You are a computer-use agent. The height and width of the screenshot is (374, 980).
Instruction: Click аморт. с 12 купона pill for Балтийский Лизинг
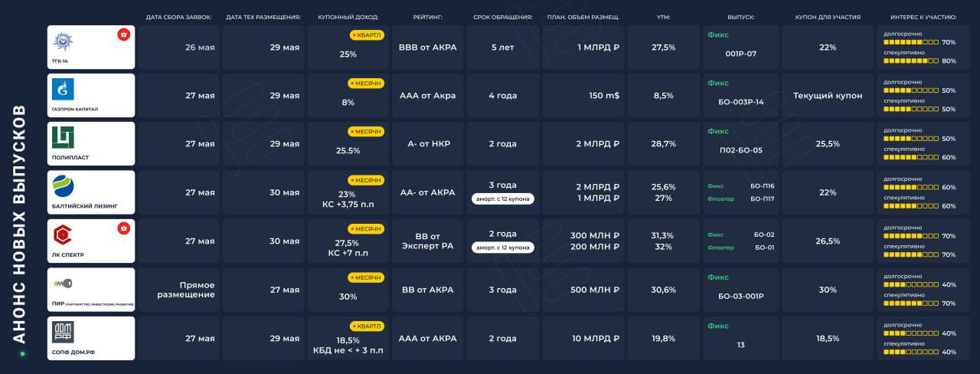pyautogui.click(x=502, y=198)
